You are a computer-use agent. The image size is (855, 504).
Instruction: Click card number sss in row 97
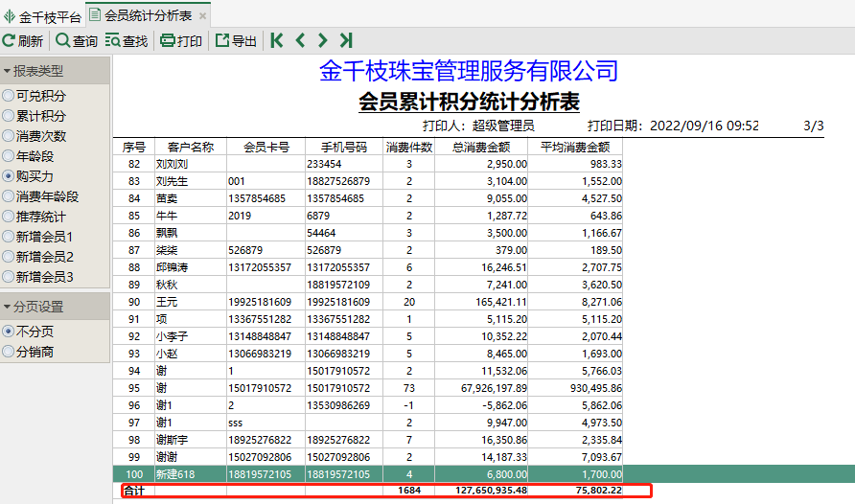[x=236, y=423]
